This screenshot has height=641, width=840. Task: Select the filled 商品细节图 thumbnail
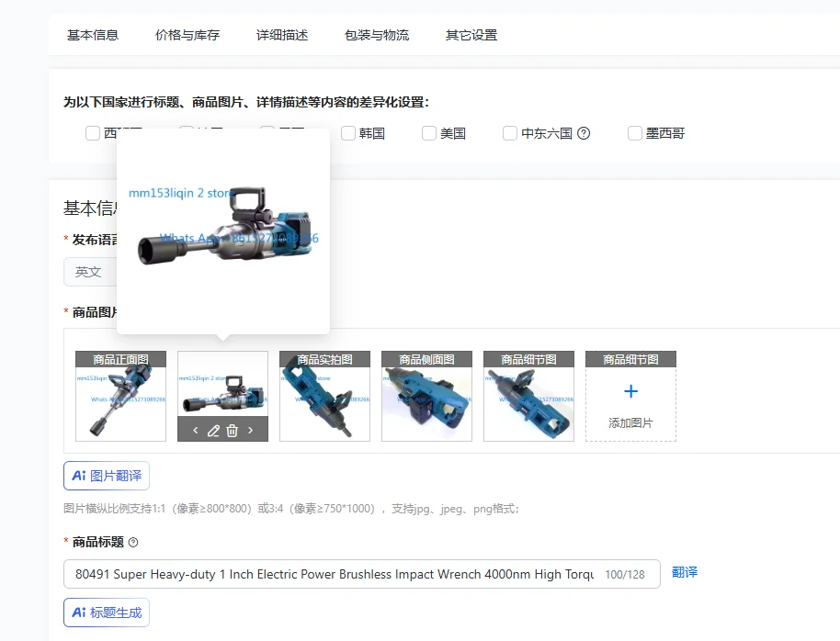tap(528, 397)
